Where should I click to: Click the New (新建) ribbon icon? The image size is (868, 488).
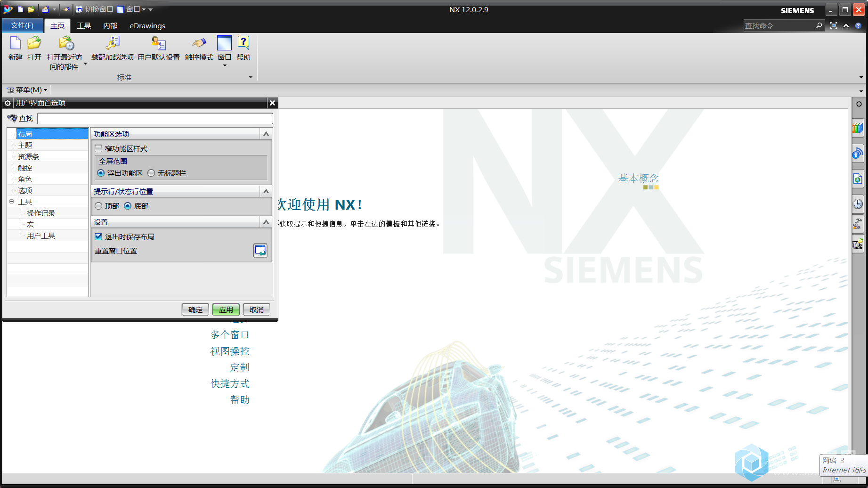[15, 43]
